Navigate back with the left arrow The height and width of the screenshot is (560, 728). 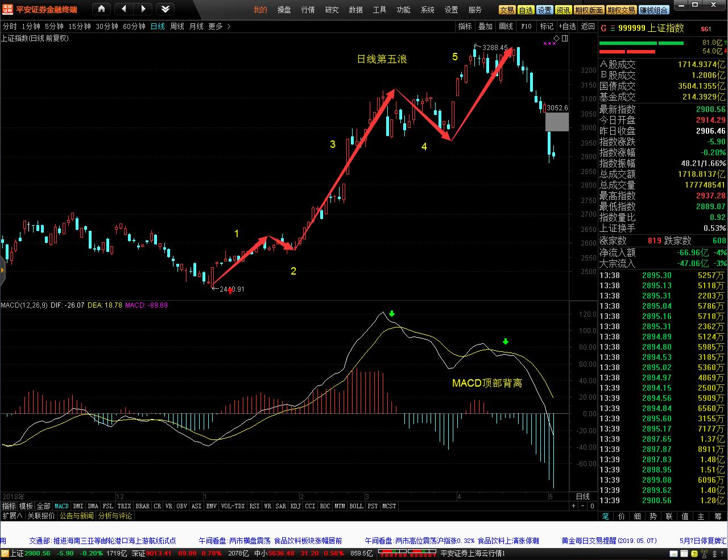[x=124, y=9]
